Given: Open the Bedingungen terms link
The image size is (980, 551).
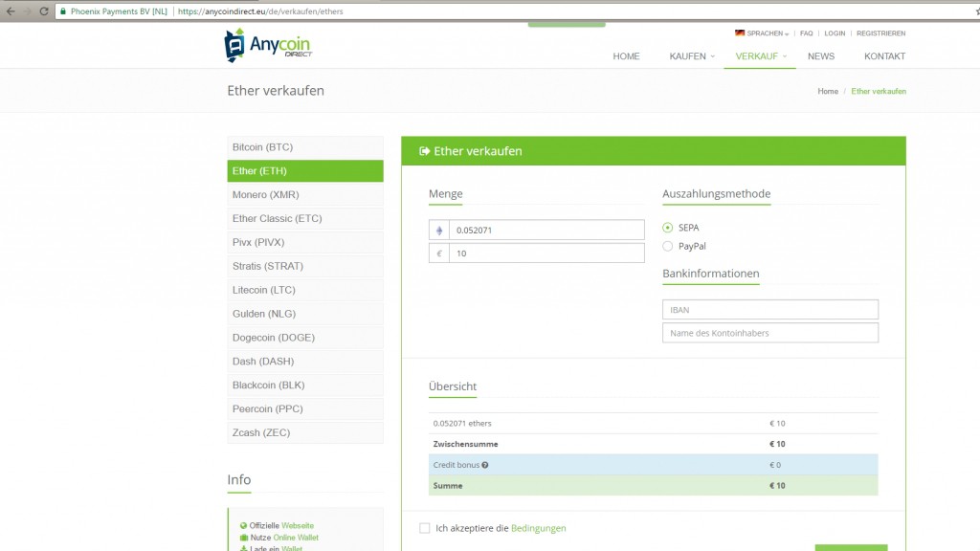Looking at the screenshot, I should [x=538, y=528].
